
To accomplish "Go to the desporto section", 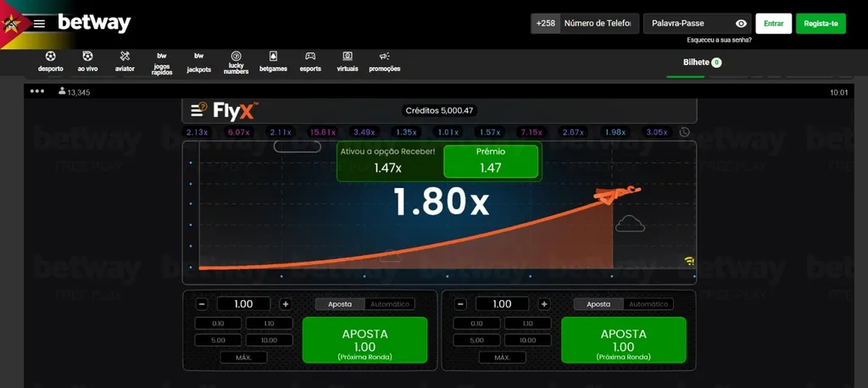I will (50, 62).
